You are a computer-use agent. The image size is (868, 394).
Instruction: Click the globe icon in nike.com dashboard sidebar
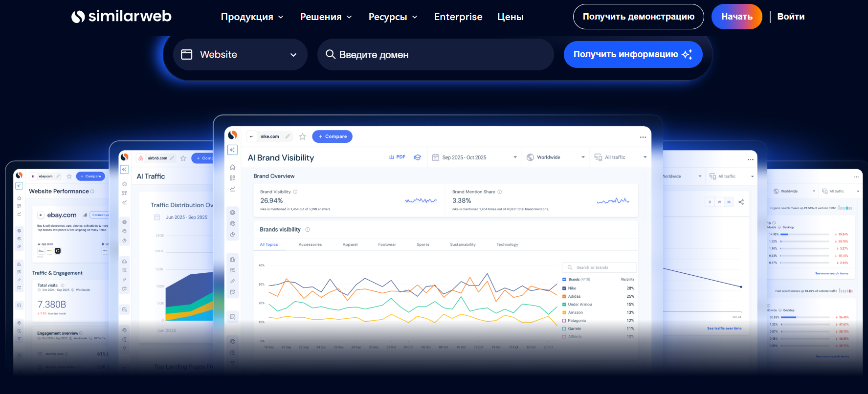click(x=233, y=213)
